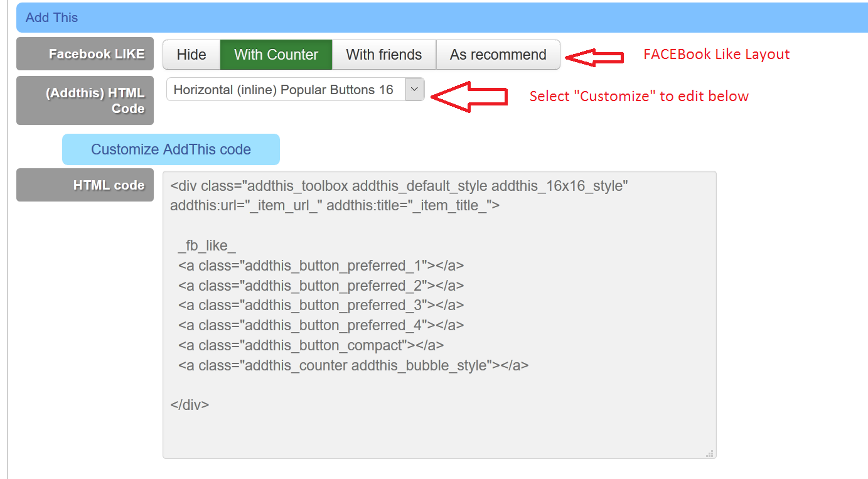Click the addthis_counter addthis_bubble_style line

coord(353,365)
